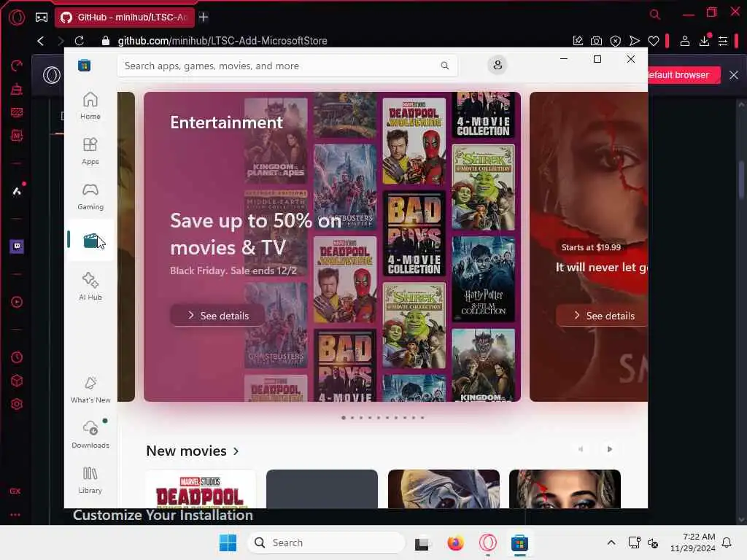Go to next New movies with right arrow
The image size is (747, 560).
tap(609, 449)
